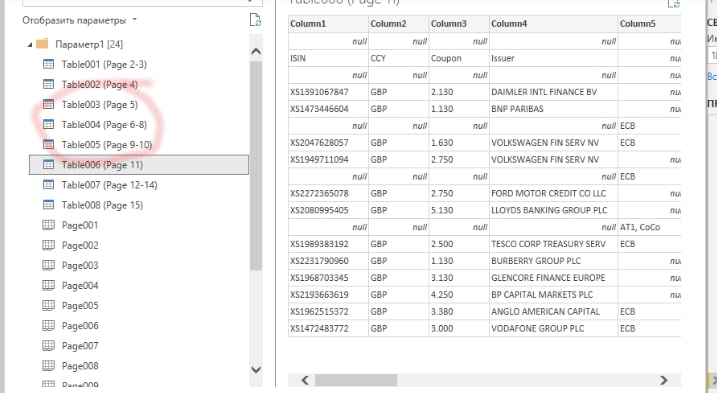Select Page008 in the tree
This screenshot has width=717, height=393.
[x=80, y=366]
